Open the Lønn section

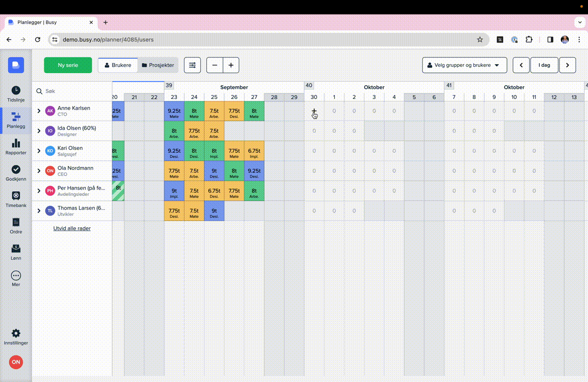coord(16,251)
